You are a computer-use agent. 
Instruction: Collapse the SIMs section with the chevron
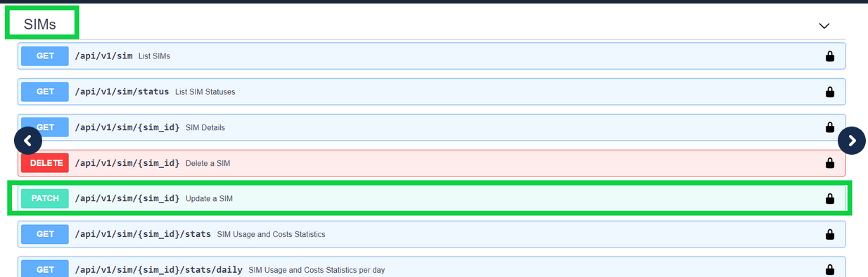pos(824,25)
